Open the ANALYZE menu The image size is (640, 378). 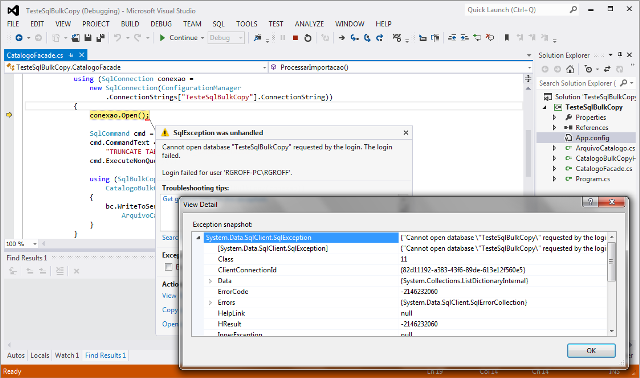pos(309,24)
